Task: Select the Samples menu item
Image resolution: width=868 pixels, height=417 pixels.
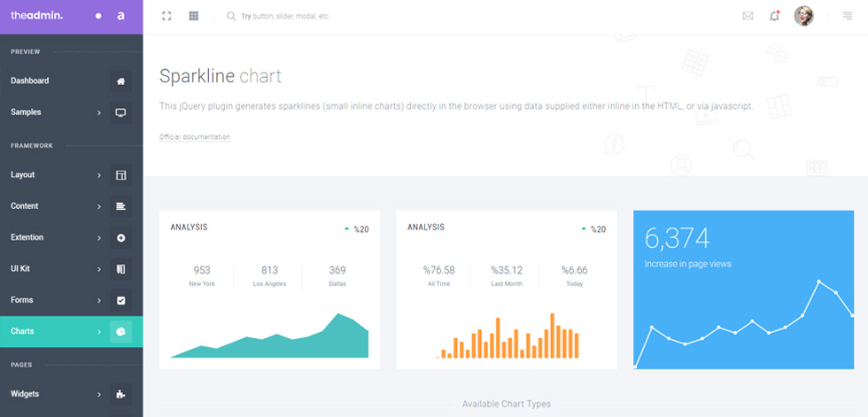Action: 72,112
